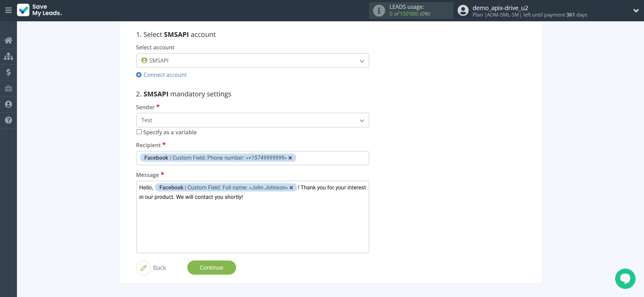The image size is (644, 297).
Task: Remove the Full name tag from Message
Action: click(291, 188)
